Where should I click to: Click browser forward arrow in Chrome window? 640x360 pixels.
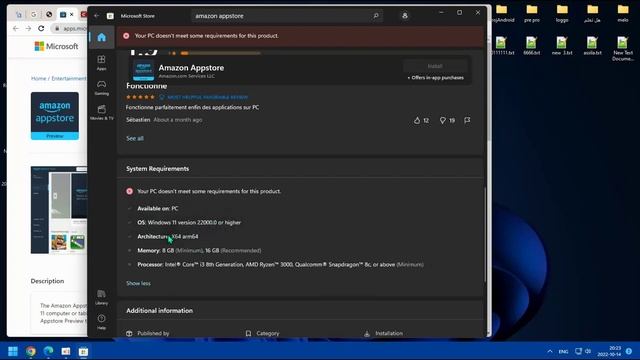(x=28, y=28)
